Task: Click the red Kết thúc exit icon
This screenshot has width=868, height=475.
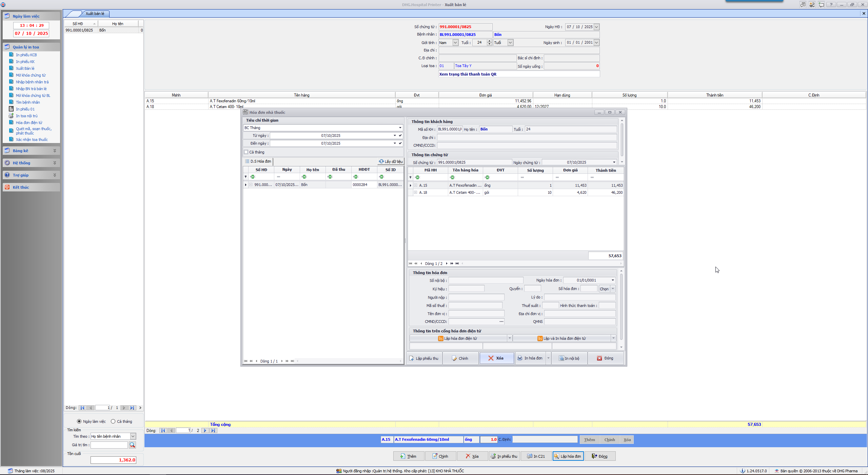Action: [x=7, y=187]
